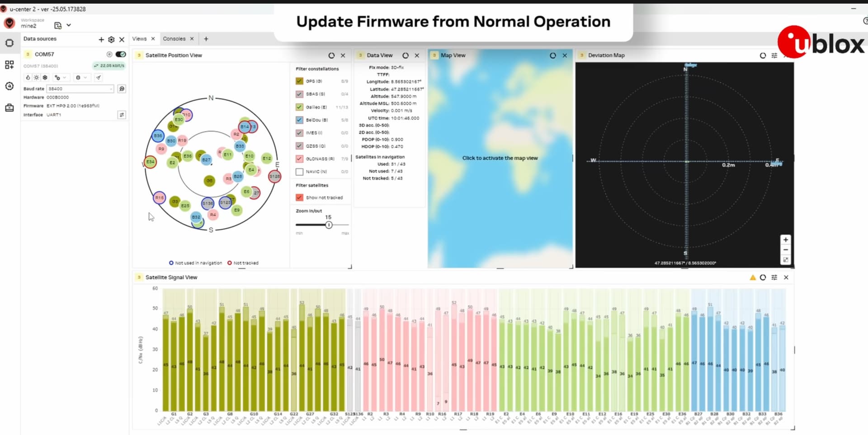Click the u-center workspace logo icon

tap(9, 23)
